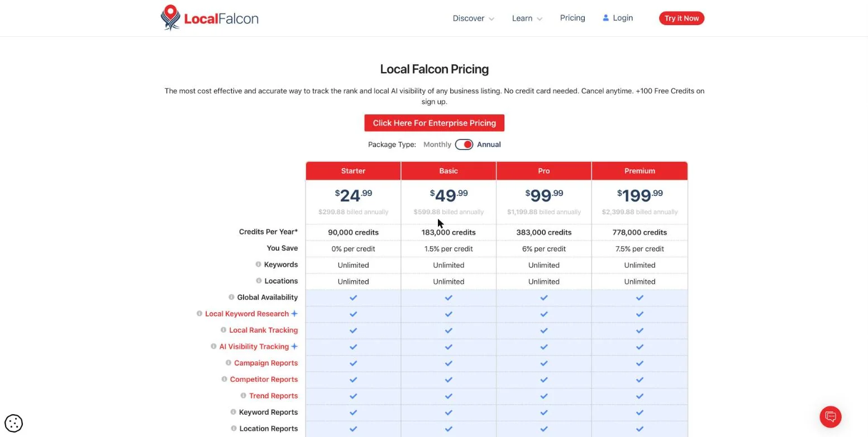This screenshot has width=868, height=437.
Task: Open the AI Visibility Tracking link
Action: coord(254,347)
